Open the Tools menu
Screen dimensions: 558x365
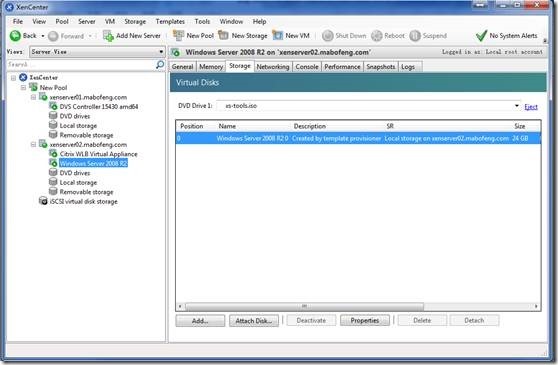coord(202,21)
